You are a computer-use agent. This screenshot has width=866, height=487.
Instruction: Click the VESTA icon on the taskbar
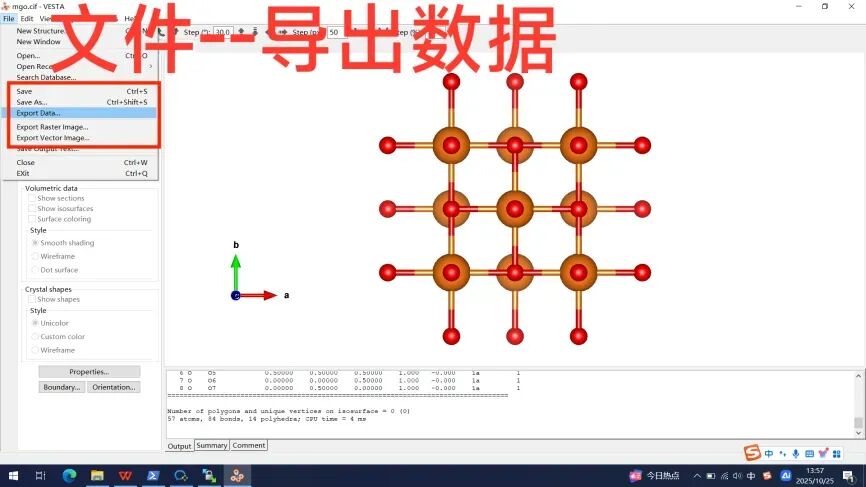pyautogui.click(x=237, y=475)
